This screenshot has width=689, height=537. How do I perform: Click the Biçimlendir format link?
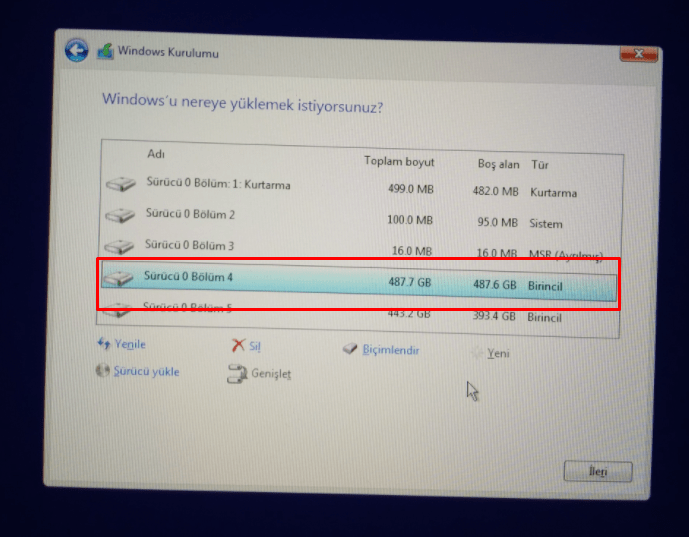tap(391, 350)
